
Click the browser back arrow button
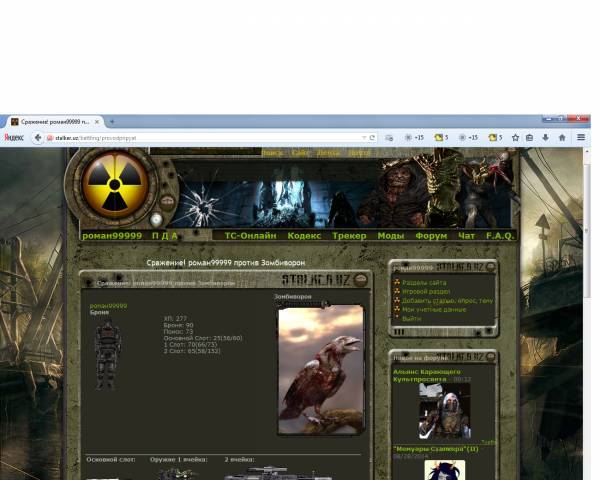[x=38, y=138]
